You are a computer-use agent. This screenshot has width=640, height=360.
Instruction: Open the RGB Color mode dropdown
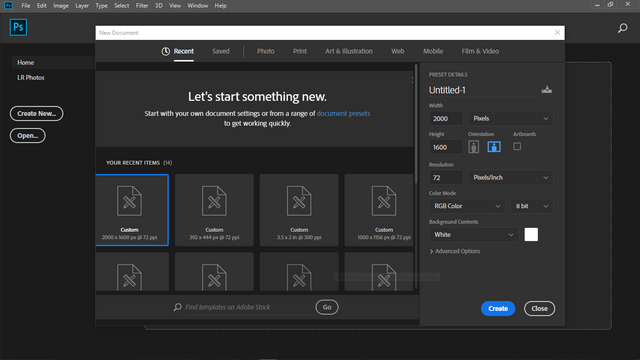pyautogui.click(x=467, y=206)
